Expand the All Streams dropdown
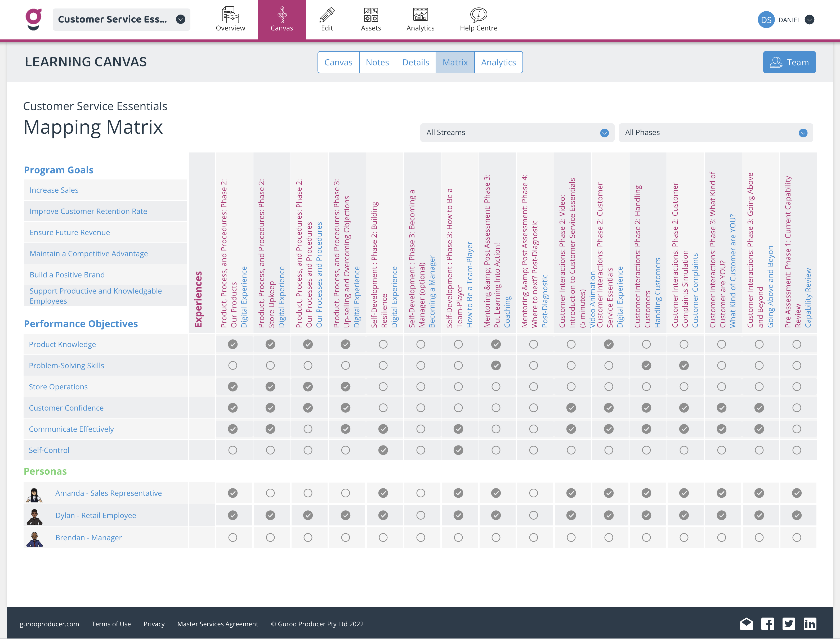This screenshot has width=840, height=639. point(517,133)
